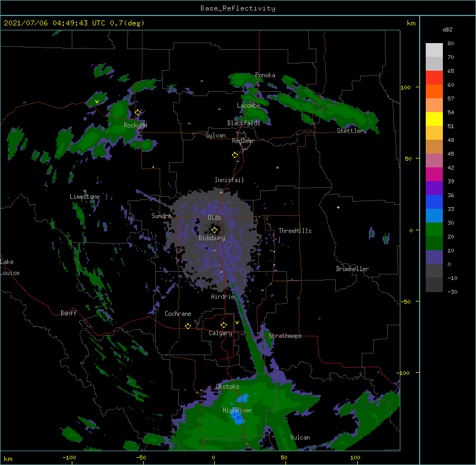
Task: Click the Okotoks label
Action: [x=228, y=387]
